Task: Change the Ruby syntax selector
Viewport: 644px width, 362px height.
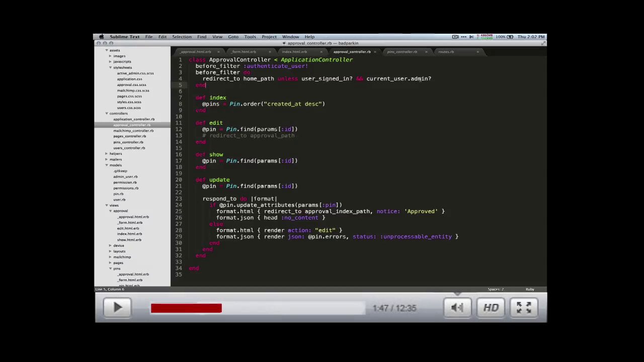Action: (x=530, y=289)
